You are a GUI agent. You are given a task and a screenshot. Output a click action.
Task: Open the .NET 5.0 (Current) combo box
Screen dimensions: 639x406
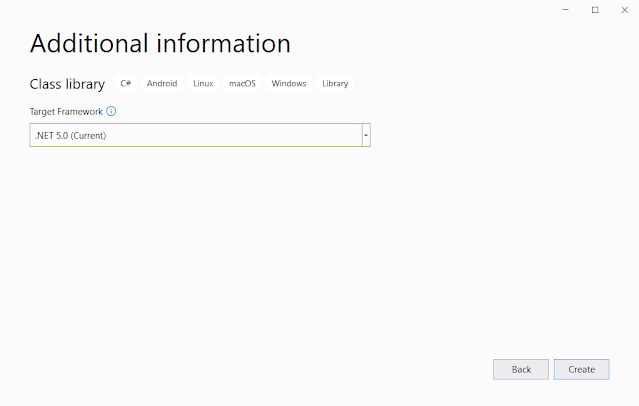196,135
